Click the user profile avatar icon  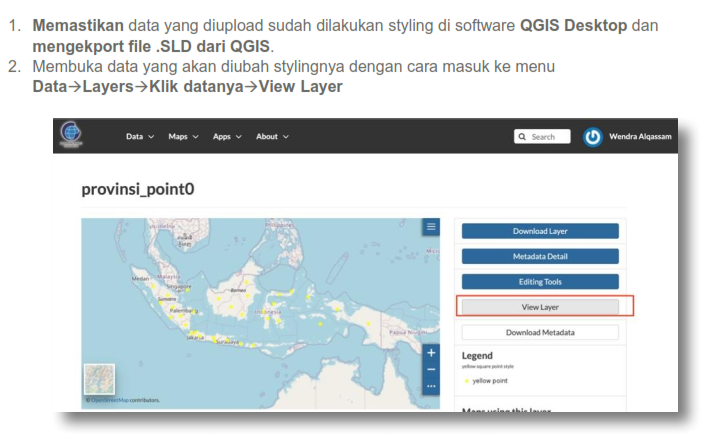coord(593,137)
